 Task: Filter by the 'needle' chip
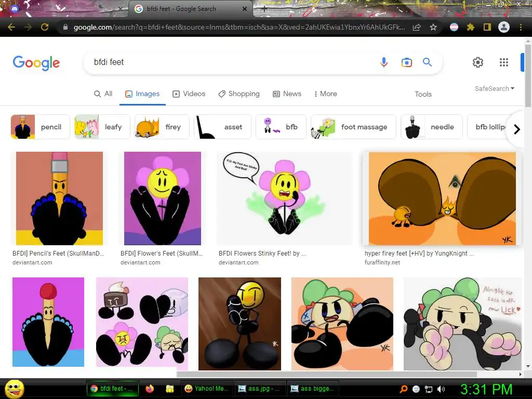(x=432, y=127)
